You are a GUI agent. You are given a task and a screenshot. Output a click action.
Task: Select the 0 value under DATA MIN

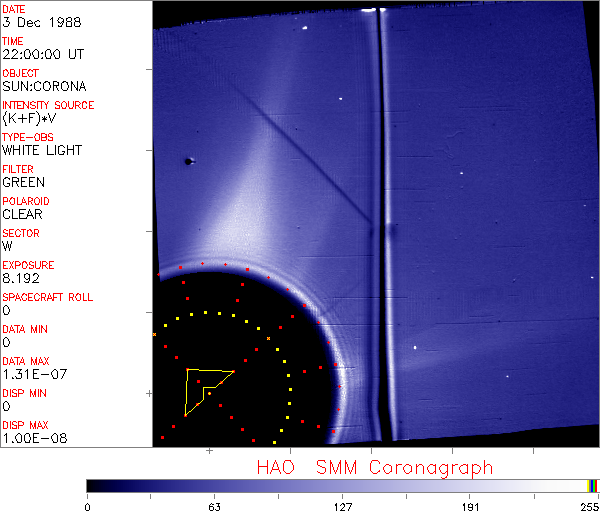(x=6, y=342)
